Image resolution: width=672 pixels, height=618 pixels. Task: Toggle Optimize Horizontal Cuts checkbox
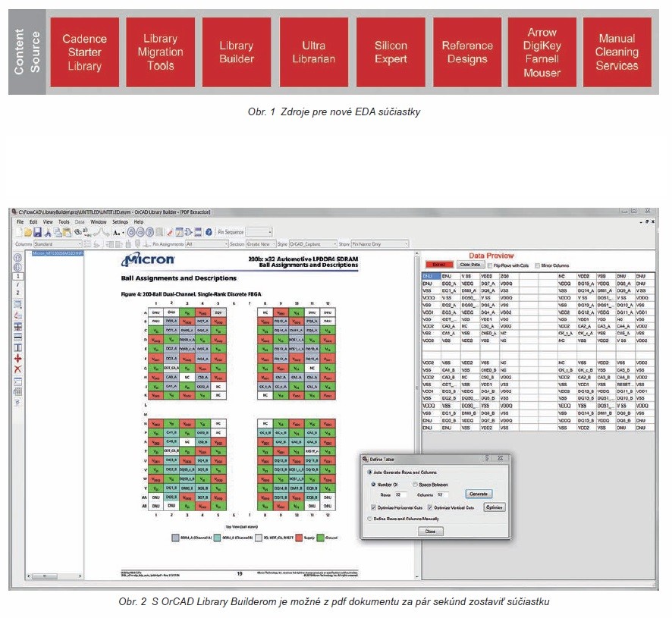[x=374, y=507]
